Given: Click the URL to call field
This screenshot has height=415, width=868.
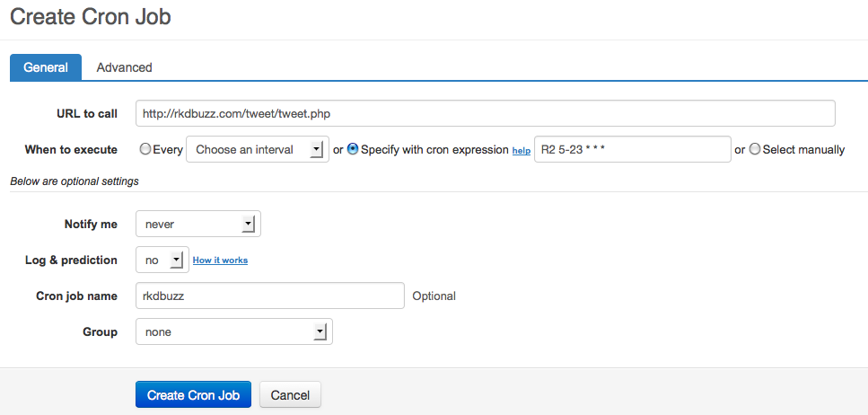Looking at the screenshot, I should point(485,113).
